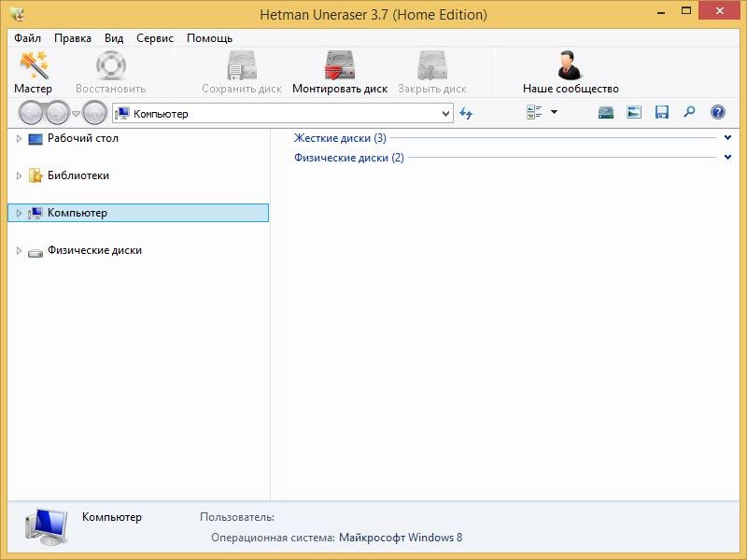Expand Физические диски (2) group chevron
747x560 pixels.
click(727, 157)
